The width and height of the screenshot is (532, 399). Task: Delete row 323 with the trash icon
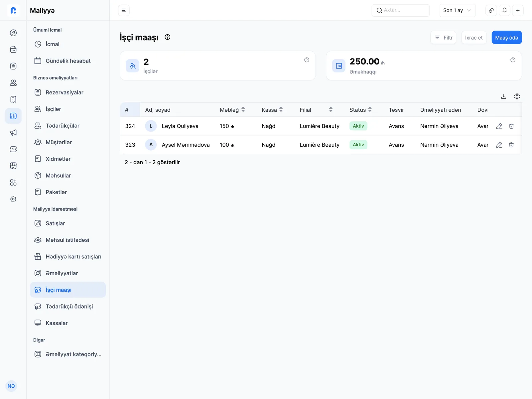coord(511,145)
